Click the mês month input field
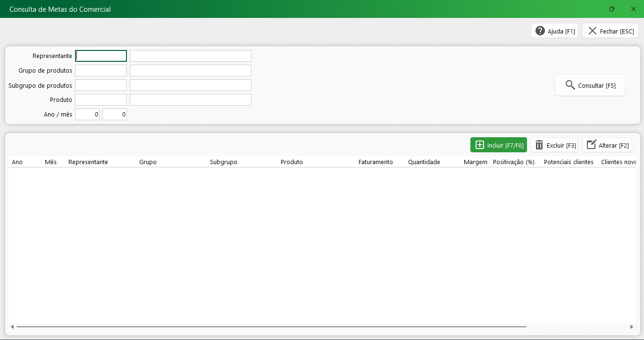Viewport: 644px width, 340px height. [x=115, y=115]
